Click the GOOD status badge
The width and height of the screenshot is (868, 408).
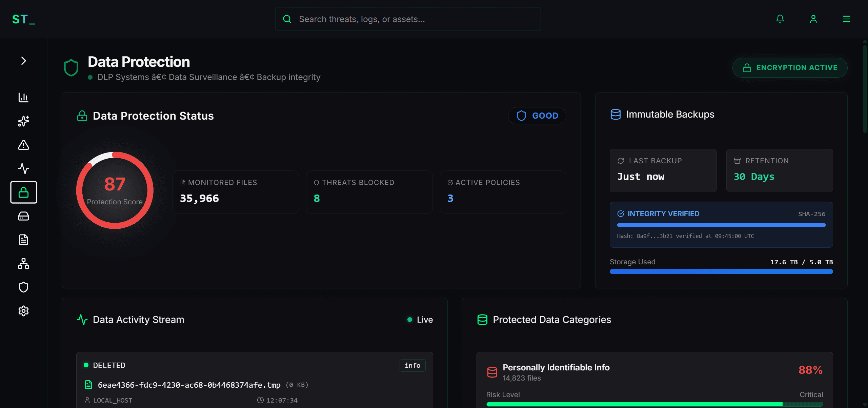(537, 116)
